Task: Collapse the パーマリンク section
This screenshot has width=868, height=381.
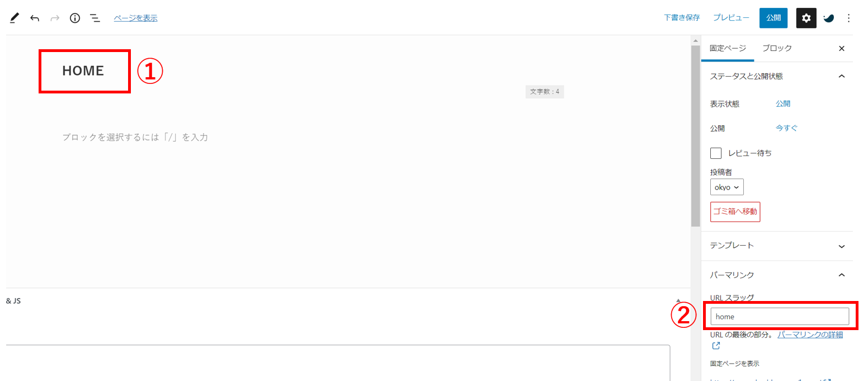Action: (x=842, y=275)
